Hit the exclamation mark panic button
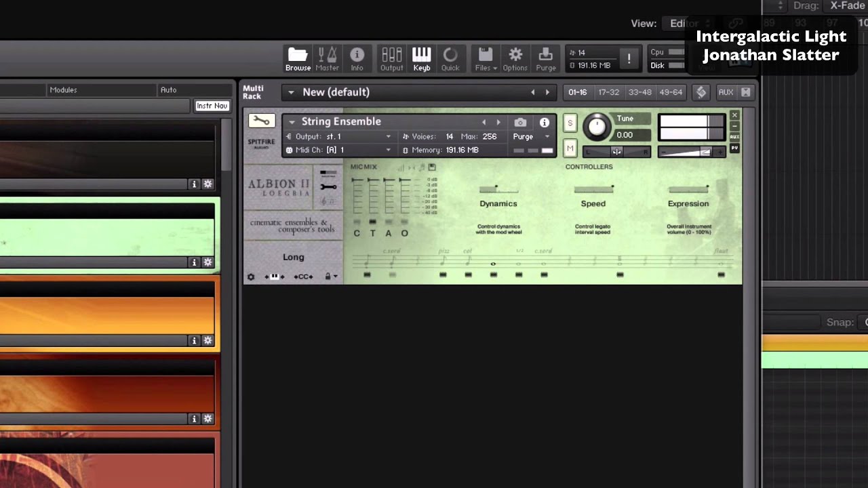Screen dimensions: 868x488 (x=629, y=59)
